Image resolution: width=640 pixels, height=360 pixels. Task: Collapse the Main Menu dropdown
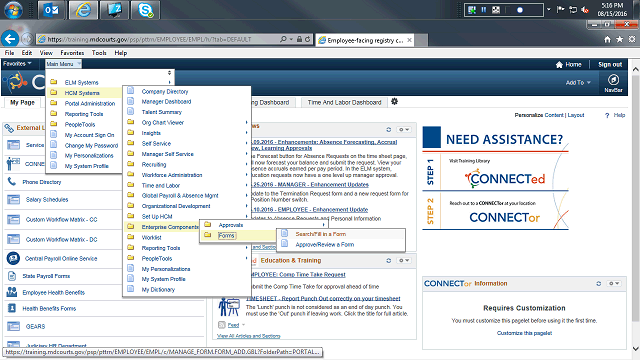click(63, 64)
